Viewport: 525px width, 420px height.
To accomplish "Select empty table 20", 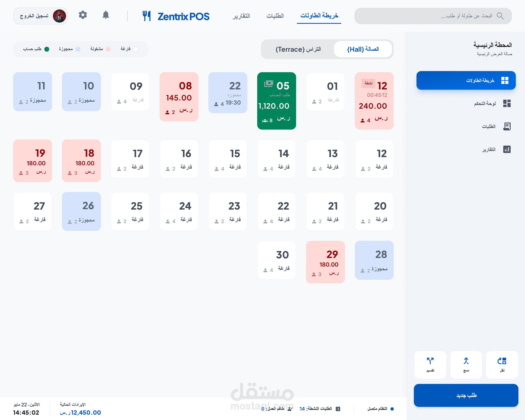I will [374, 211].
